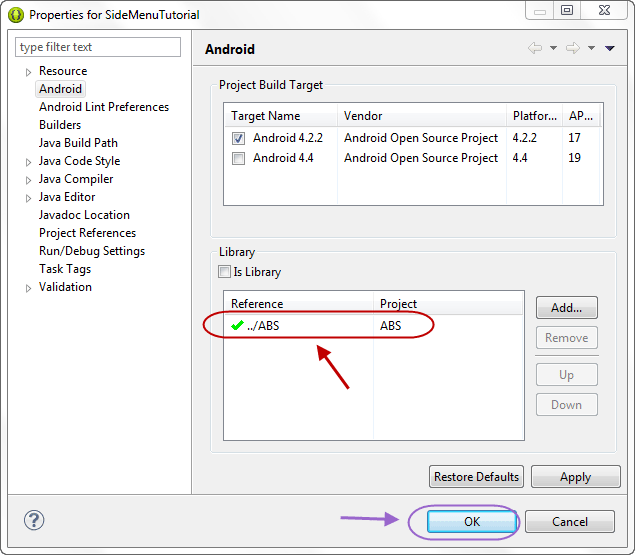Check the Android 4.4 build target
The image size is (635, 555).
[238, 158]
